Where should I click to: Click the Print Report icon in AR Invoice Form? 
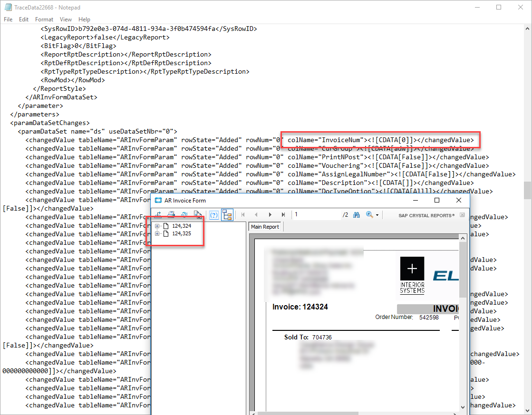(x=171, y=215)
